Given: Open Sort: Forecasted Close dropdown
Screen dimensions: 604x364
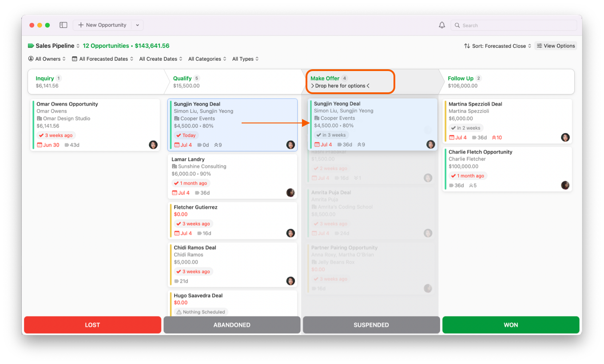Looking at the screenshot, I should (x=498, y=46).
